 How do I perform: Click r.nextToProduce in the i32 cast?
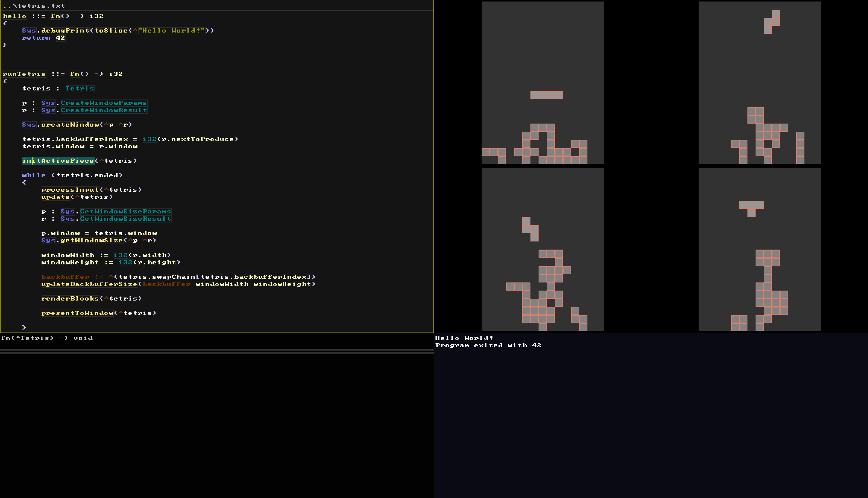(198, 139)
